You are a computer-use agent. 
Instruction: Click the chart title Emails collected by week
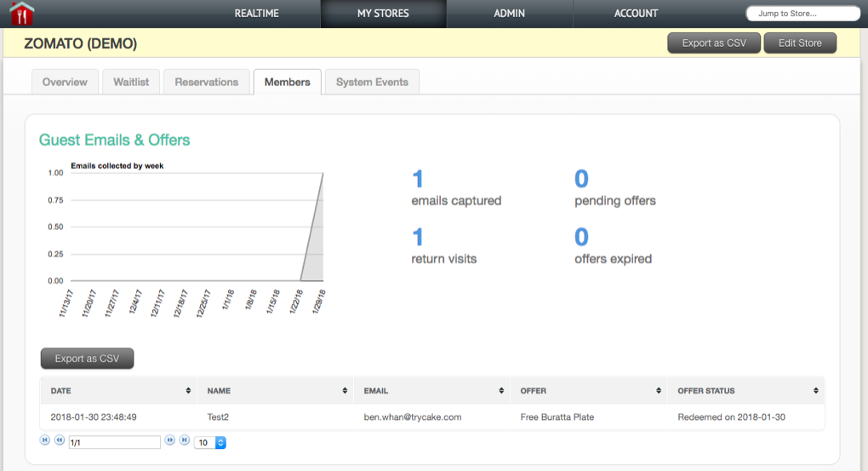pos(117,166)
